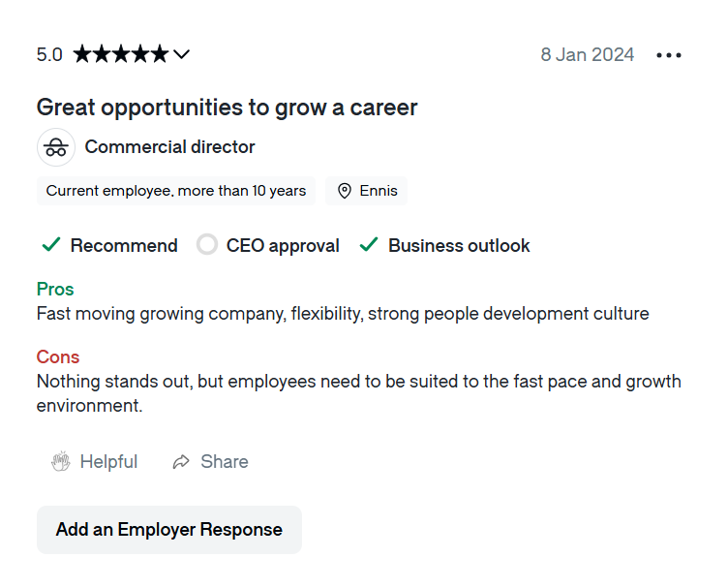Click the green Pros heading
The height and width of the screenshot is (588, 728).
(55, 289)
